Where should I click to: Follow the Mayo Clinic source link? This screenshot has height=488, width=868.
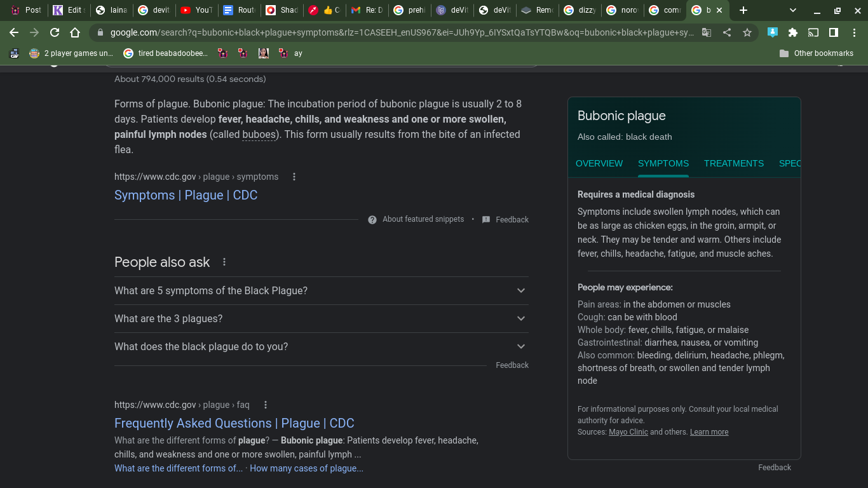coord(628,432)
